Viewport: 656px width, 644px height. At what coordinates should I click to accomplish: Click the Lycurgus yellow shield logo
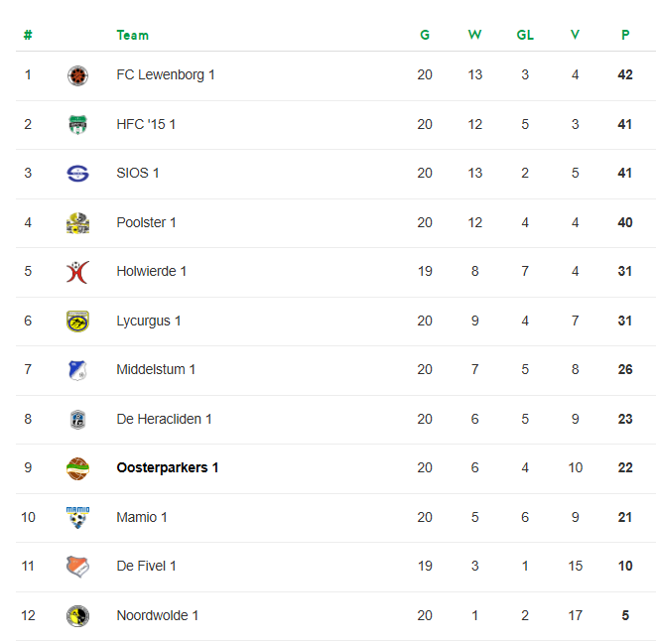click(77, 322)
